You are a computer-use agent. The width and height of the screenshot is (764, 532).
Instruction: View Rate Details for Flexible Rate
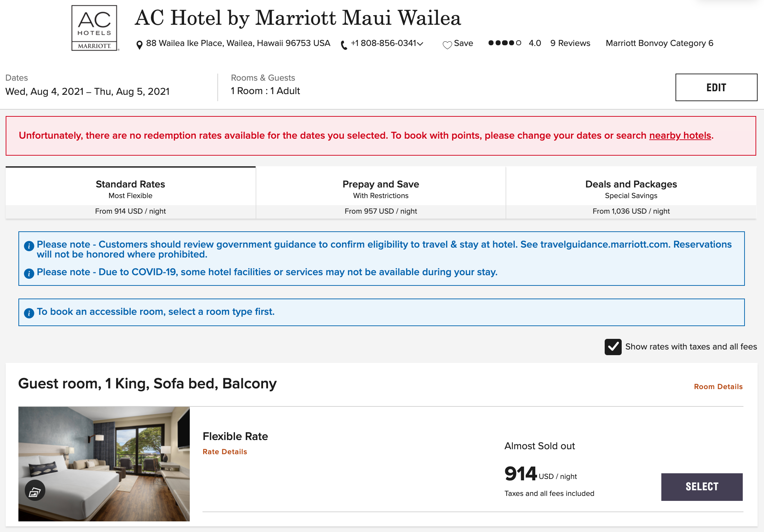(225, 452)
